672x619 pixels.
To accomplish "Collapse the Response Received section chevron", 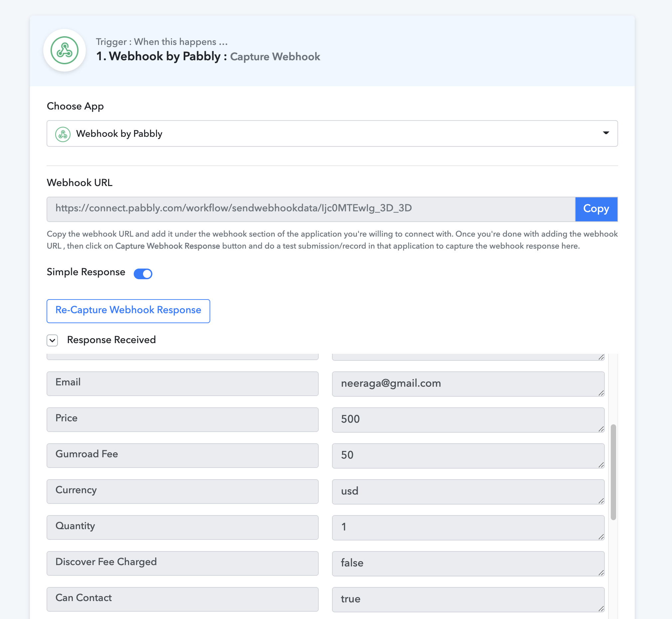I will click(x=52, y=340).
